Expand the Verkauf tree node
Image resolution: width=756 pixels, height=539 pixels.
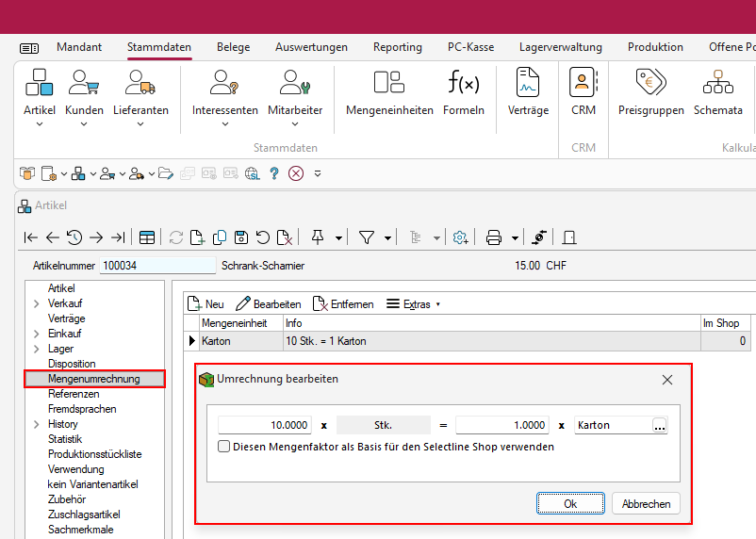(x=37, y=303)
